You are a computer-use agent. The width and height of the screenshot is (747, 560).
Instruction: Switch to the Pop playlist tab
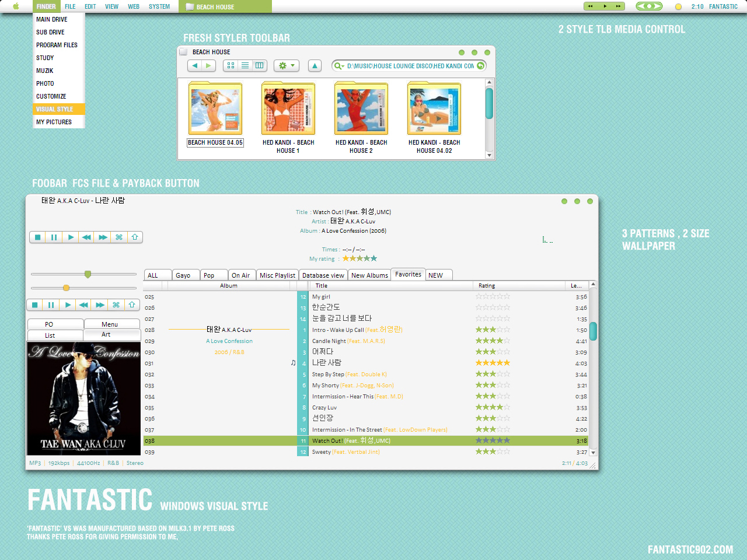click(214, 275)
